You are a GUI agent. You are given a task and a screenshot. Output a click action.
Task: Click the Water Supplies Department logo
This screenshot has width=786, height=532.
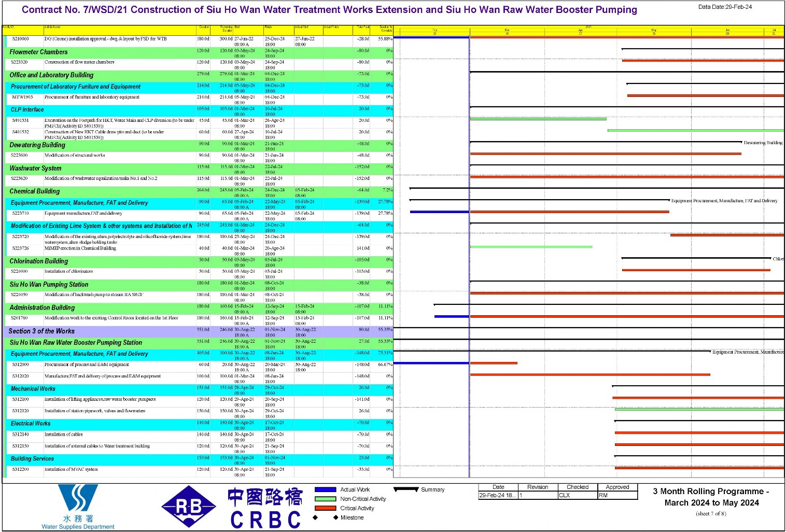point(78,507)
